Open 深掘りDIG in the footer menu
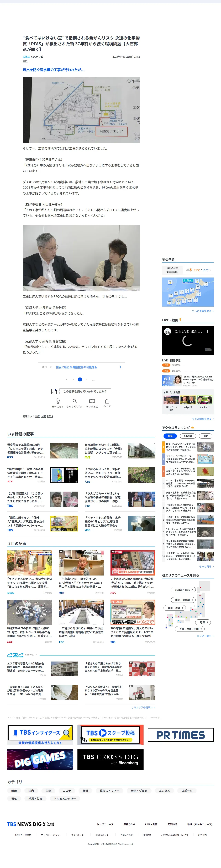The image size is (221, 868). [x=129, y=824]
